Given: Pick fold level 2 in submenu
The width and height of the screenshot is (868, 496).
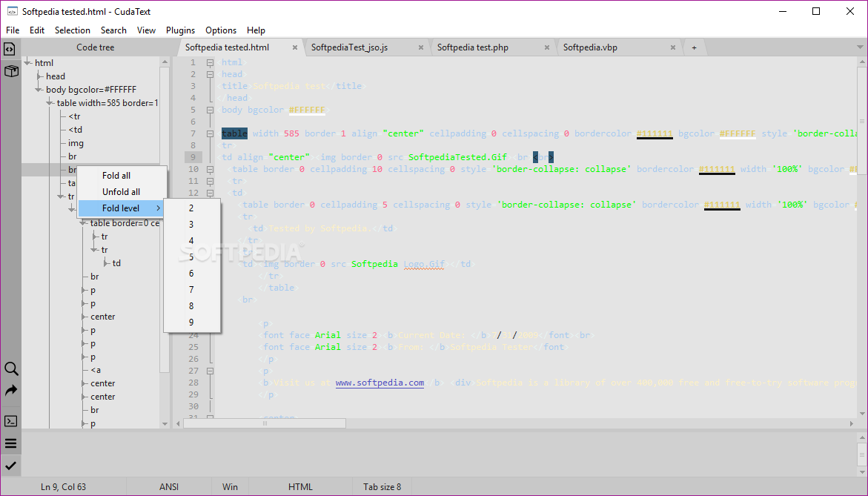Looking at the screenshot, I should [192, 208].
